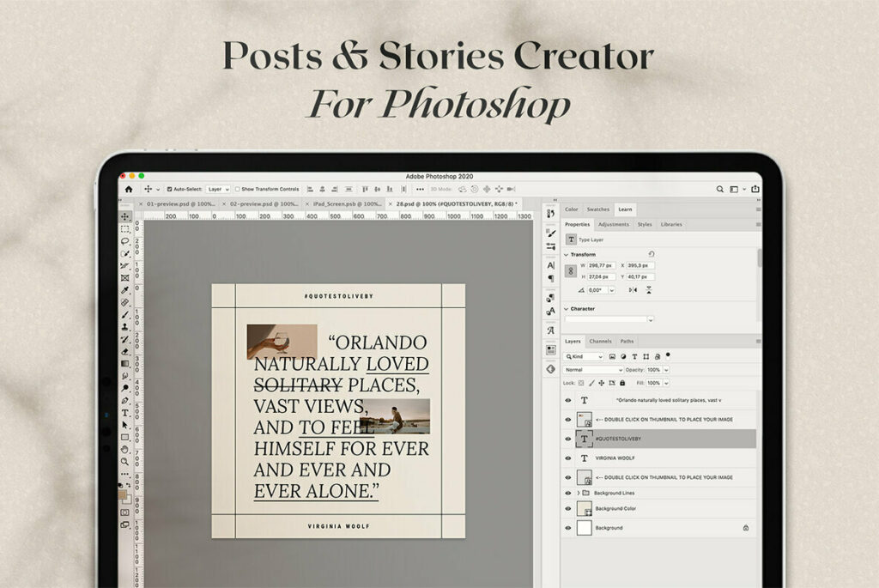
Task: Switch to the Channels tab
Action: [600, 341]
